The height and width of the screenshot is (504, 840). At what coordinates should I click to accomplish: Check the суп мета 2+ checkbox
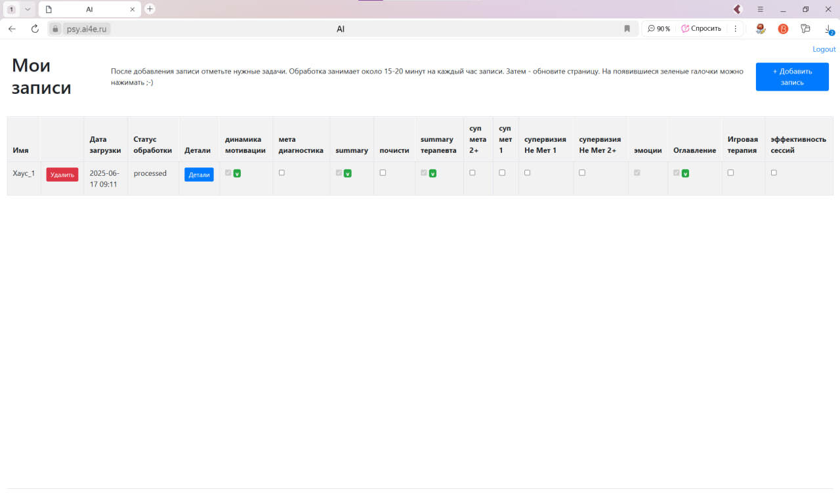tap(472, 173)
